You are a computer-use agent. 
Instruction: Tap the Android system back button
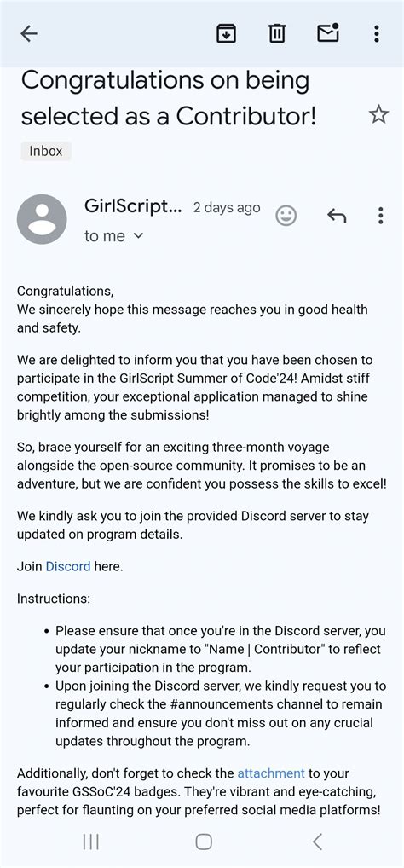click(x=317, y=842)
